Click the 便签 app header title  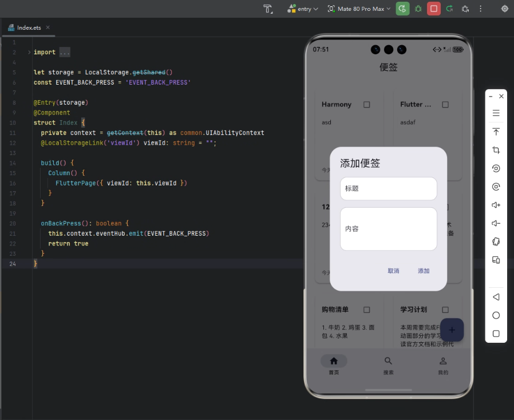389,67
